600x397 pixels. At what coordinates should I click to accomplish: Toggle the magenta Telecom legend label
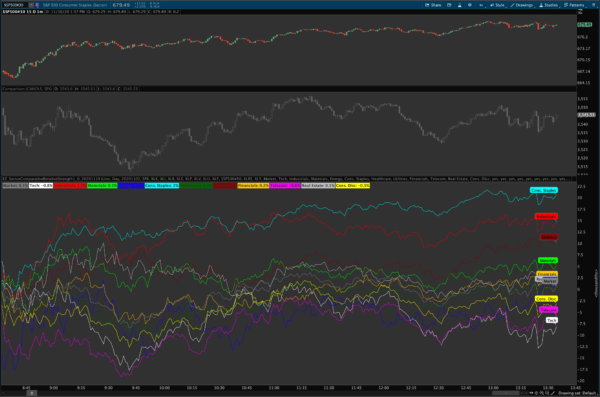tap(285, 186)
